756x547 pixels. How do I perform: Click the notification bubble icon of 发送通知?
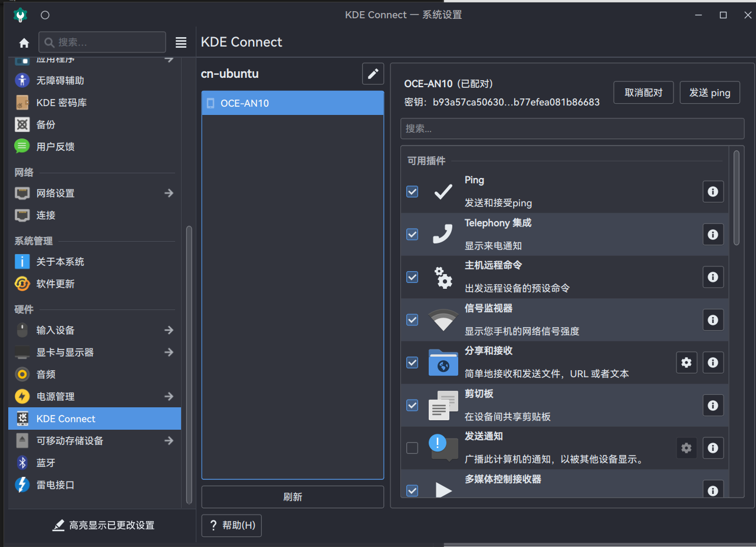click(x=443, y=448)
